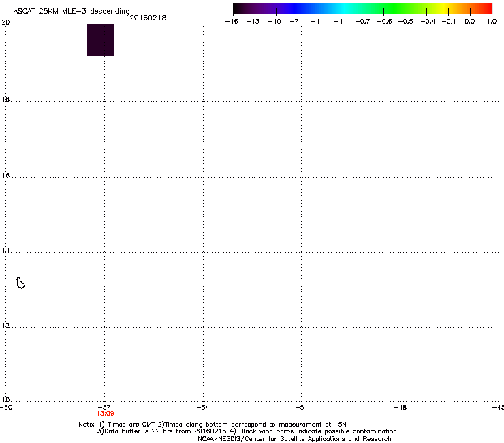Click the title 'ASCAT 25KM MLE-3 descending'

[x=72, y=11]
